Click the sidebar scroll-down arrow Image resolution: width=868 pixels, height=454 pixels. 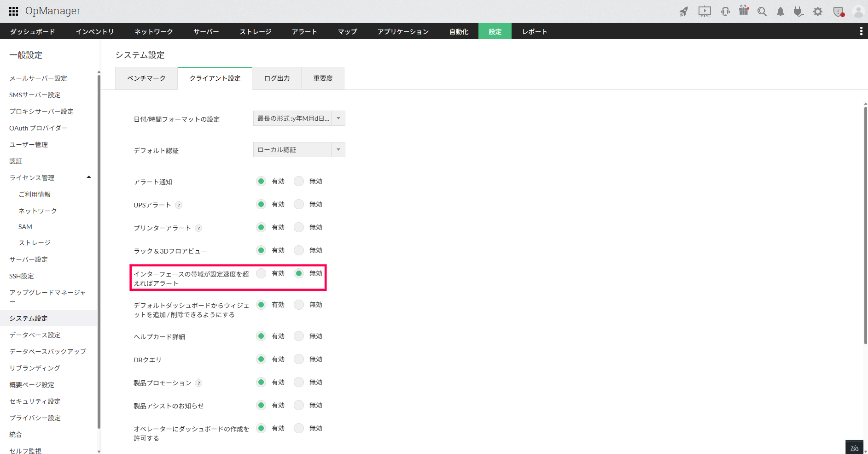click(99, 451)
